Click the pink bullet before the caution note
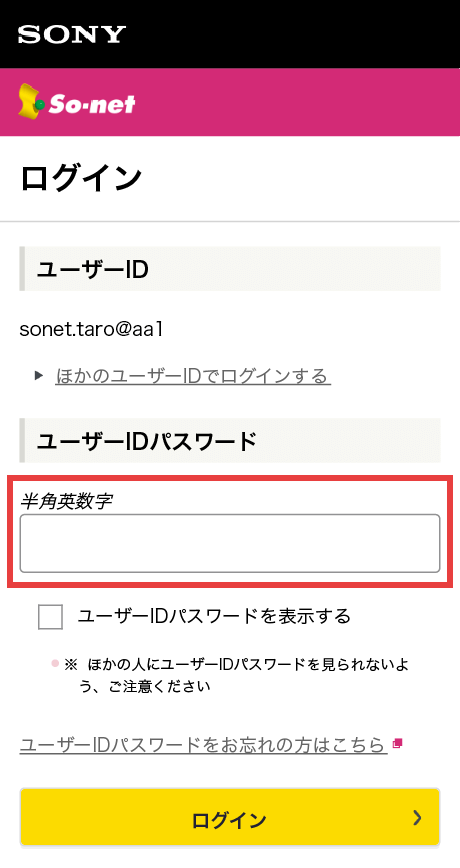 click(55, 663)
